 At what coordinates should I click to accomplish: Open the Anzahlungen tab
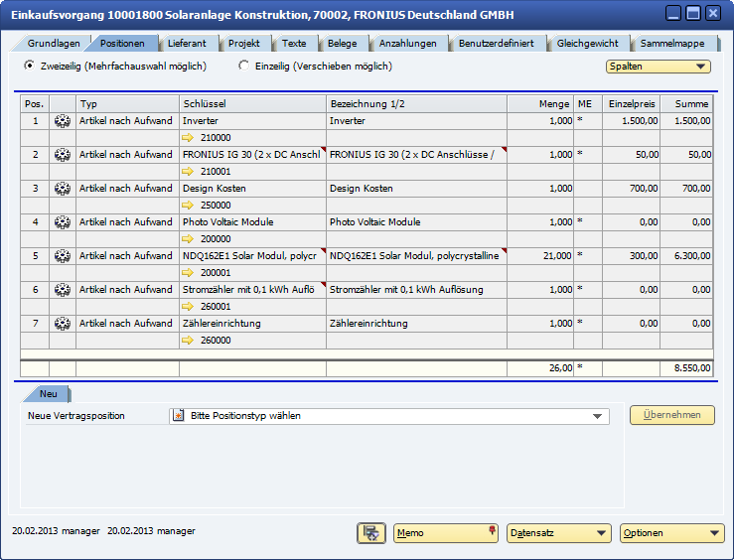pos(407,44)
